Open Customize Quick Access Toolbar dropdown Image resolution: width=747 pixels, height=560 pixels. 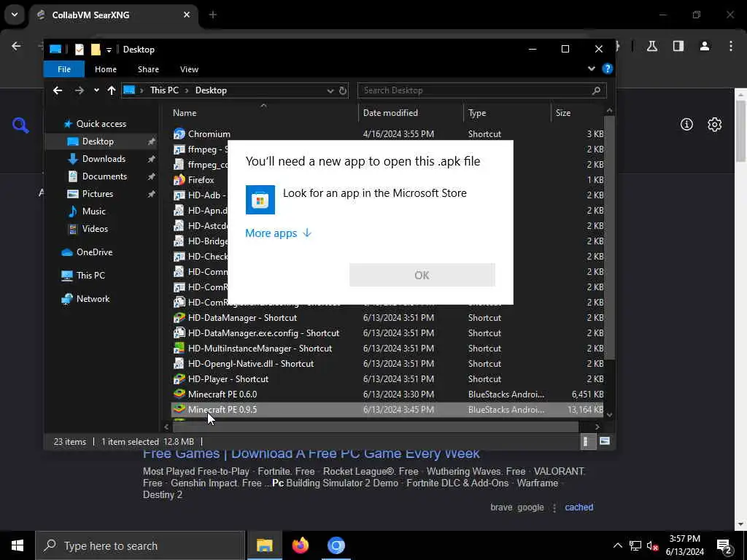[109, 50]
